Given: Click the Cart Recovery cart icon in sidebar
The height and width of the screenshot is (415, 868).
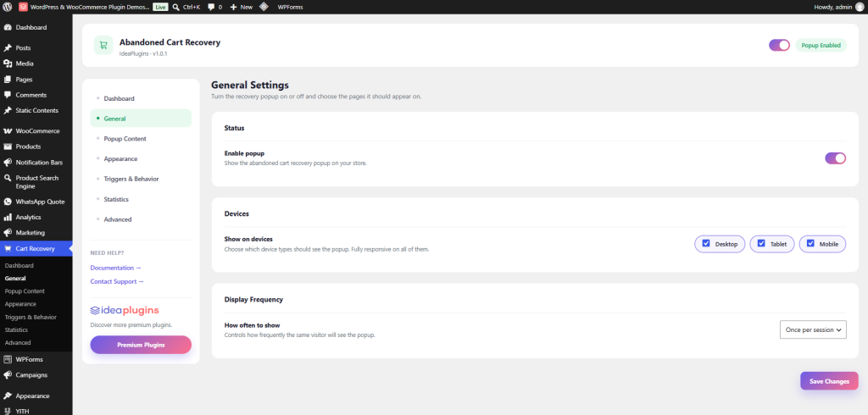Looking at the screenshot, I should 8,248.
